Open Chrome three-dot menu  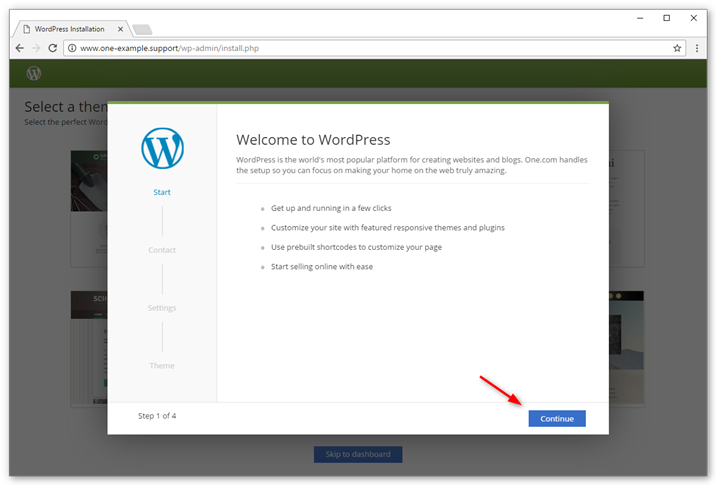click(x=697, y=48)
